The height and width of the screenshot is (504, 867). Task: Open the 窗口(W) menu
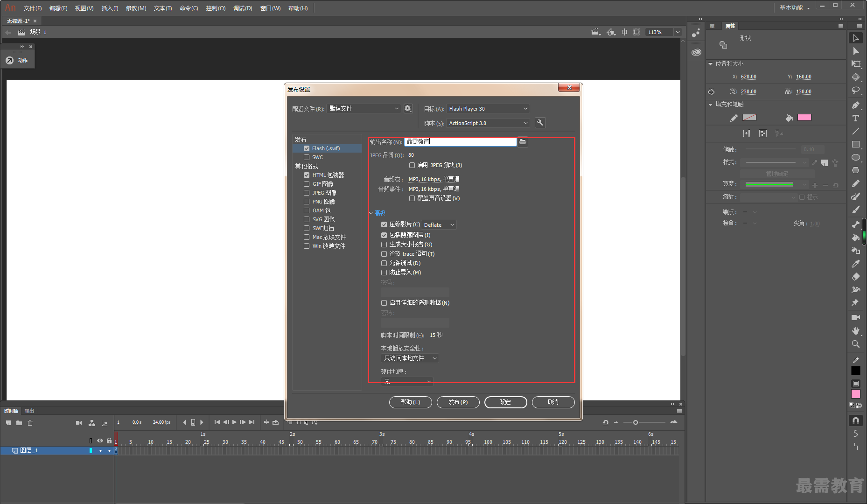coord(270,8)
